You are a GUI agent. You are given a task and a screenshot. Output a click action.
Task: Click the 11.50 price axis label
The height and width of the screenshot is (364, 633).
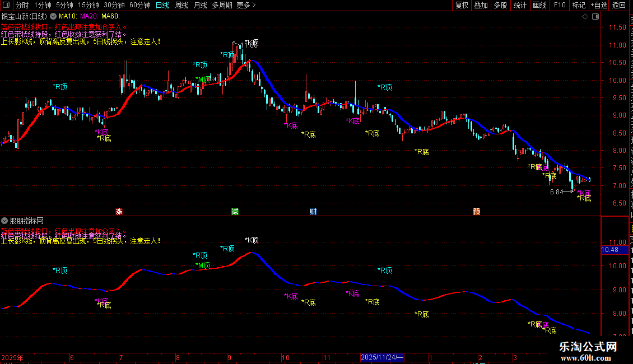[x=617, y=27]
